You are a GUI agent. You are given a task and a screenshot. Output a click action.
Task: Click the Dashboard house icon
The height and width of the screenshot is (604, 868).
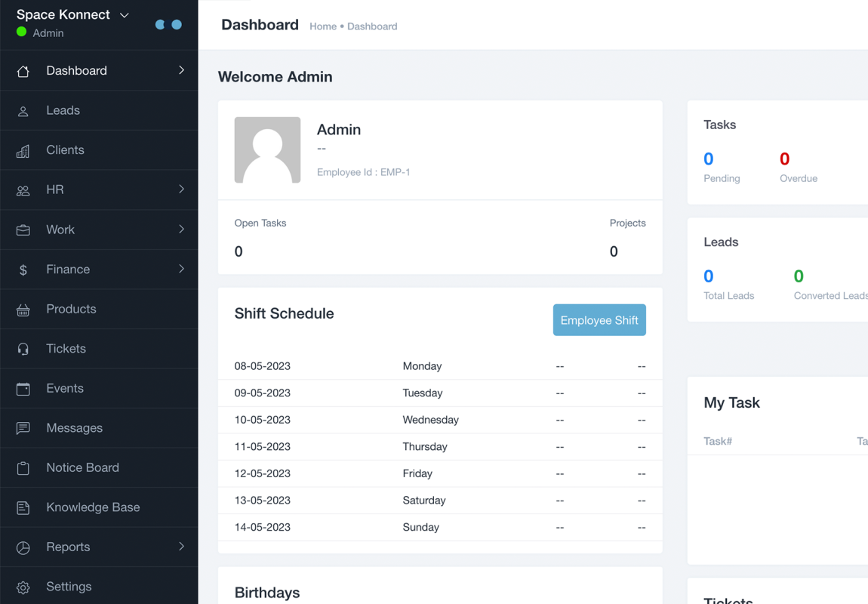click(23, 72)
